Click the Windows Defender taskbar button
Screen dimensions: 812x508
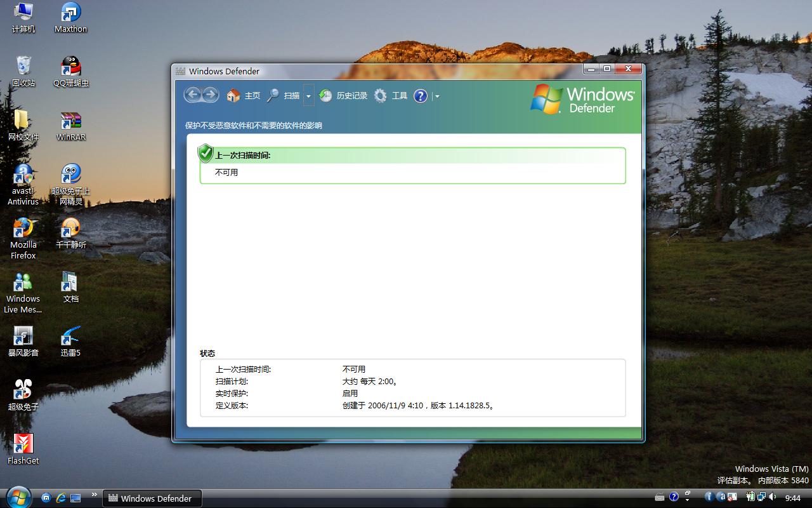coord(152,498)
